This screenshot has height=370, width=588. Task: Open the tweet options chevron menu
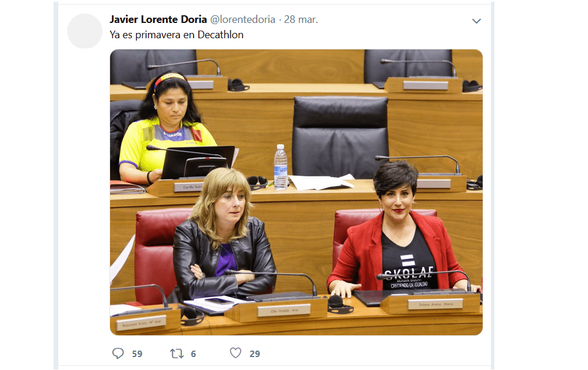coord(476,21)
